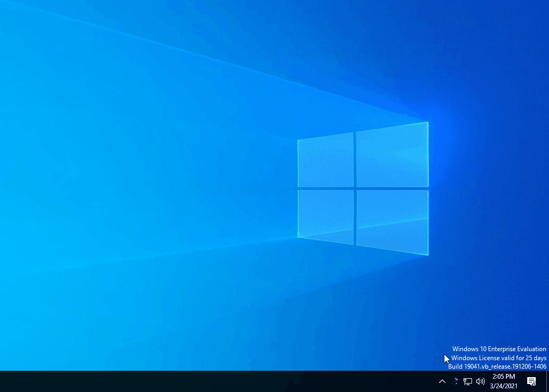Open calendar via the 3/24/2021 date
The image size is (549, 392).
tap(503, 386)
